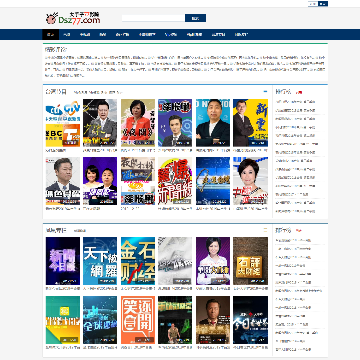Open the 天下被網羅 show thumbnail
Screen dimensions: 360x360
(x=100, y=261)
